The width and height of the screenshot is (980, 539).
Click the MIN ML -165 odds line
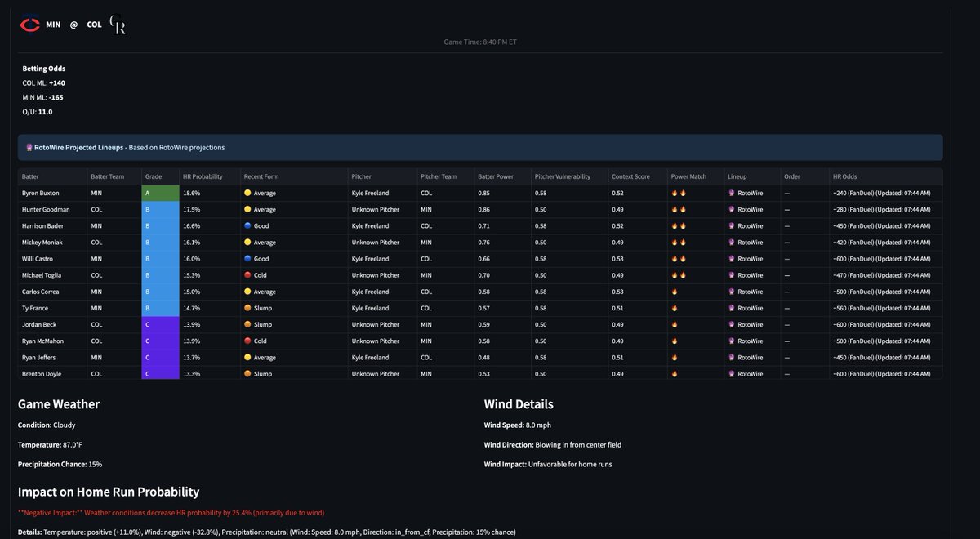(x=42, y=97)
